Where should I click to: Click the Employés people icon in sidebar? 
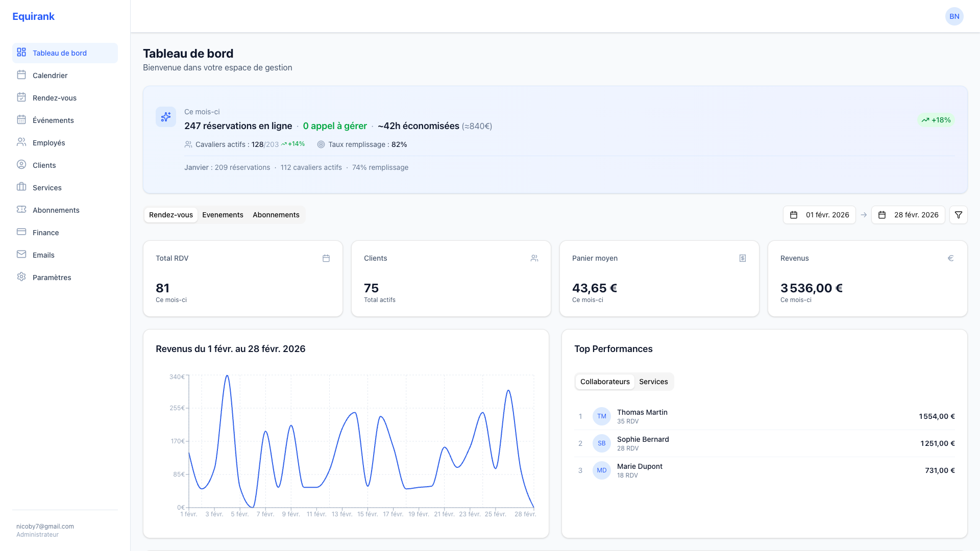tap(21, 142)
